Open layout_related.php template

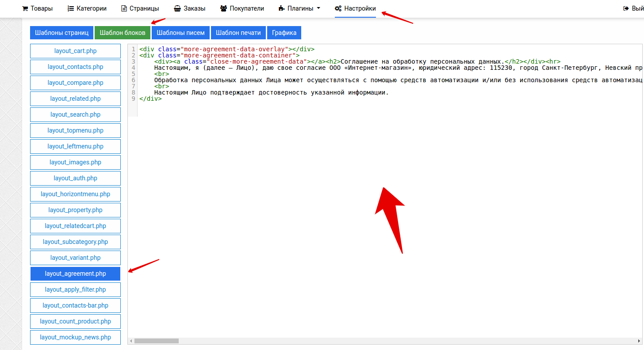click(x=75, y=99)
